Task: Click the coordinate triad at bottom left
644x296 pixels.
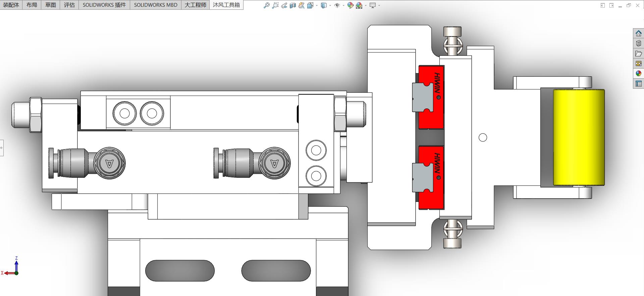Action: [10, 266]
